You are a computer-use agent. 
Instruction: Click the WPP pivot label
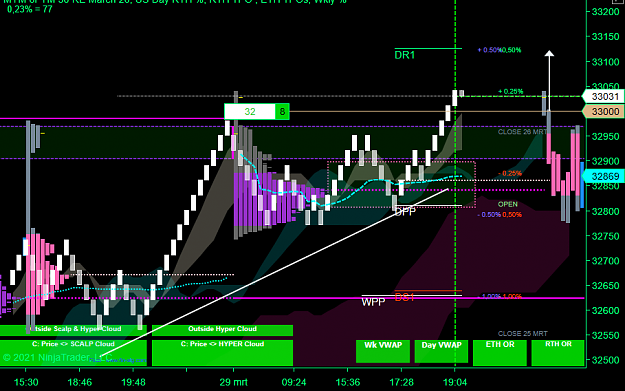point(373,302)
